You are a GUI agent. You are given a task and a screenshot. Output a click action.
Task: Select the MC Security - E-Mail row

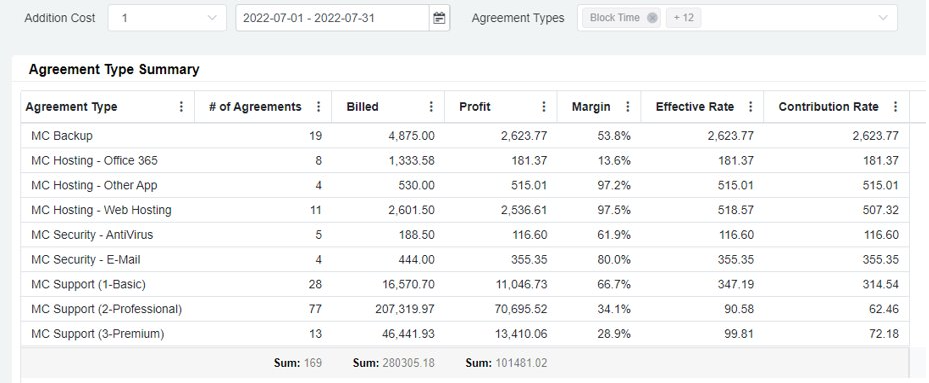tap(465, 260)
